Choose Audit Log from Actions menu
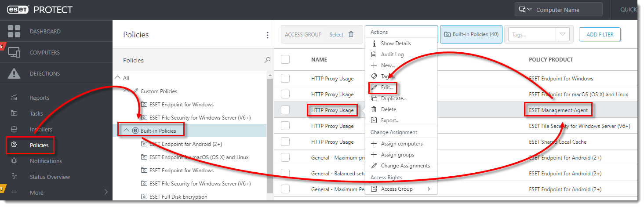 pos(392,54)
